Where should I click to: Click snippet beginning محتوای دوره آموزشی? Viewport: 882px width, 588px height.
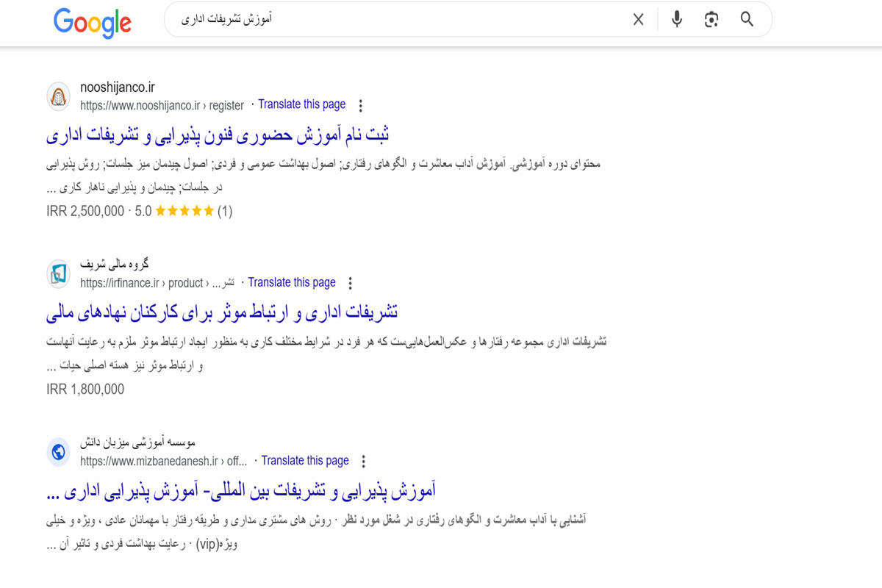click(323, 176)
